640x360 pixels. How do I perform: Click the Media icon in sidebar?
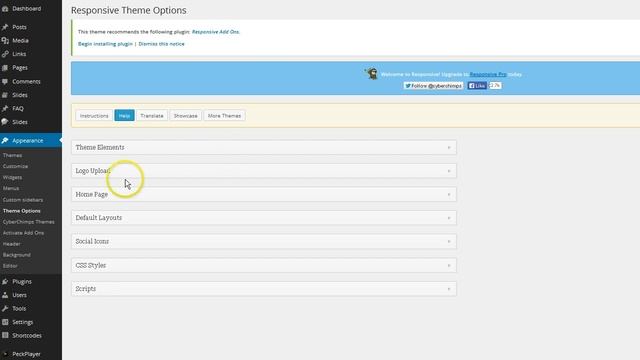(5, 40)
